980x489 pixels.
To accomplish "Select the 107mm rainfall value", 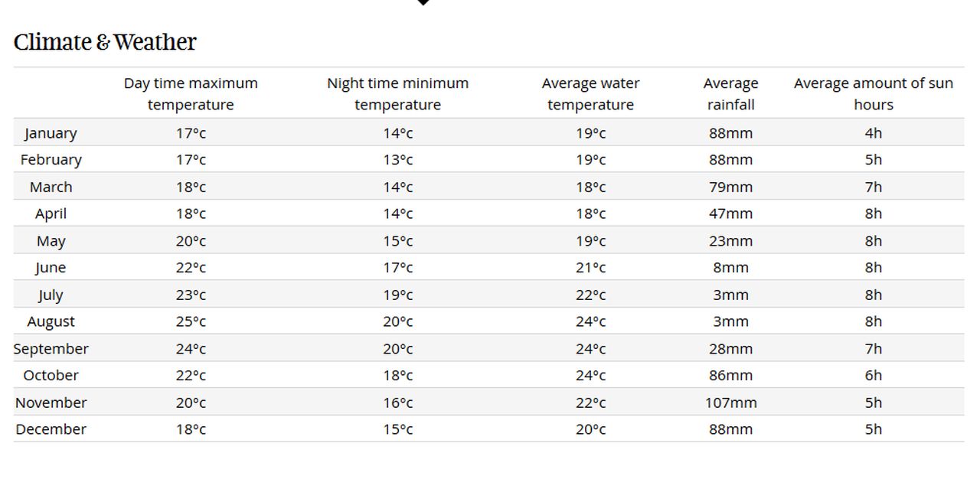I will pyautogui.click(x=730, y=403).
